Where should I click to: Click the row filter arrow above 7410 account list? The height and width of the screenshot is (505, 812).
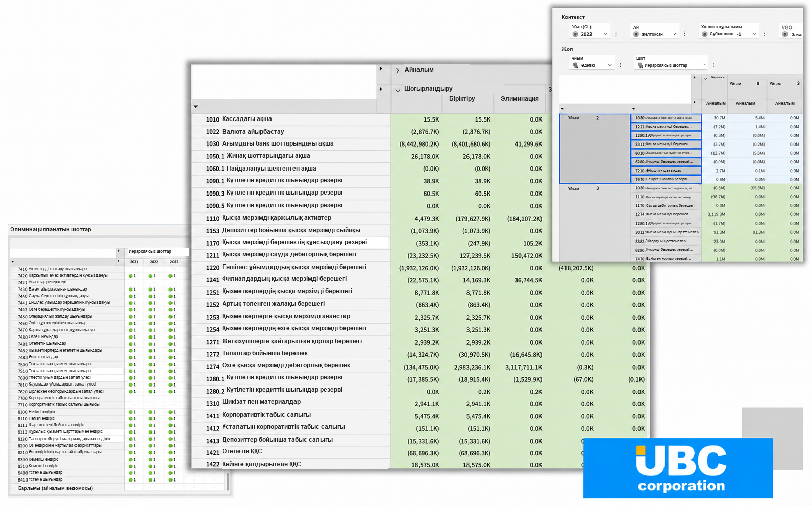[x=13, y=262]
